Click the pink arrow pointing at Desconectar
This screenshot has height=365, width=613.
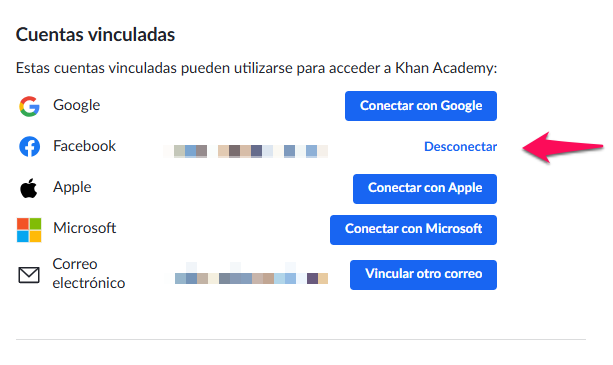click(563, 147)
